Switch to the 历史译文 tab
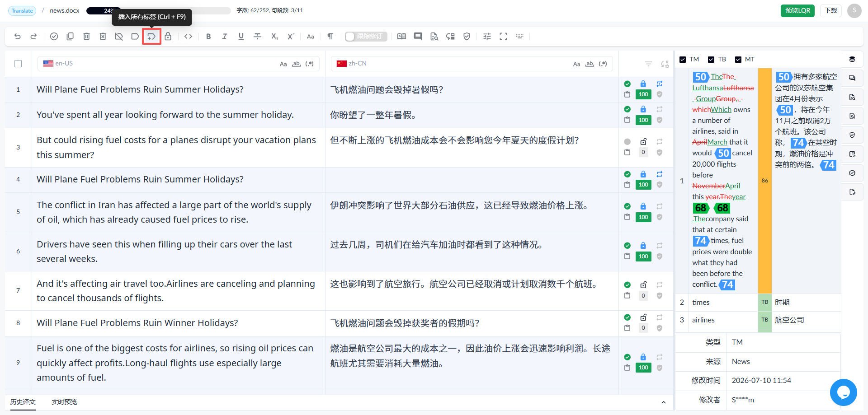 23,402
